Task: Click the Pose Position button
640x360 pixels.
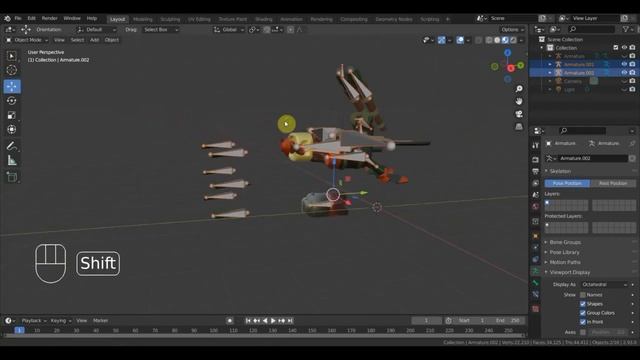Action: pos(567,183)
